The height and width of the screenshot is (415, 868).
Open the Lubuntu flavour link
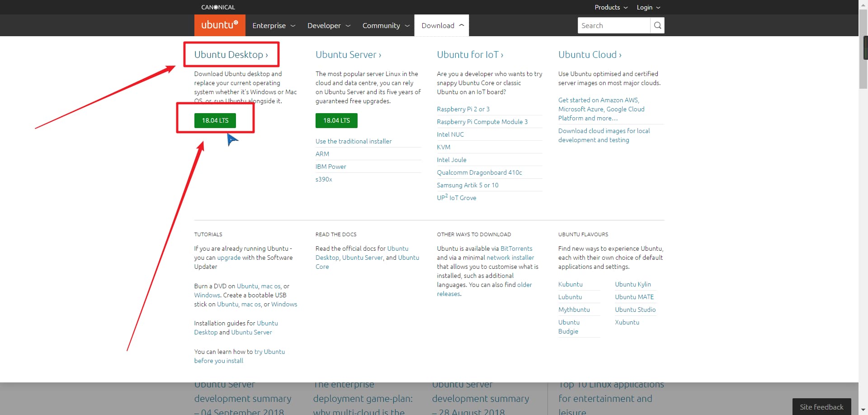(570, 297)
